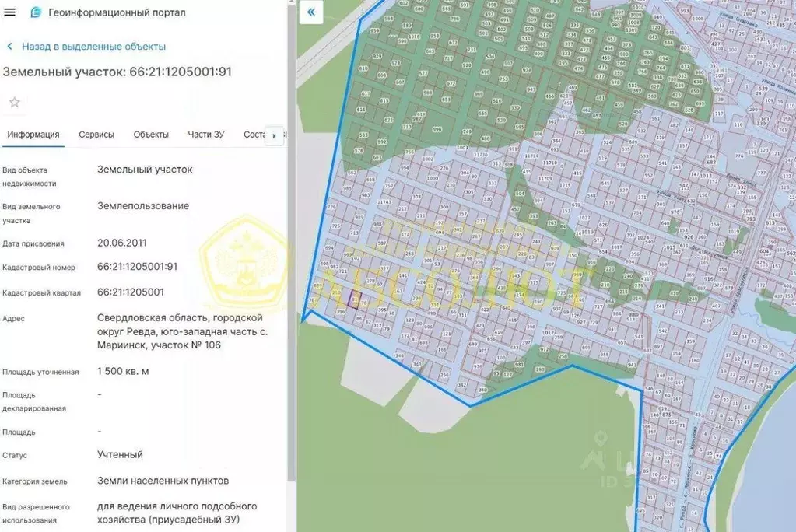Click parcel 396 on the map
796x532 pixels.
click(340, 312)
